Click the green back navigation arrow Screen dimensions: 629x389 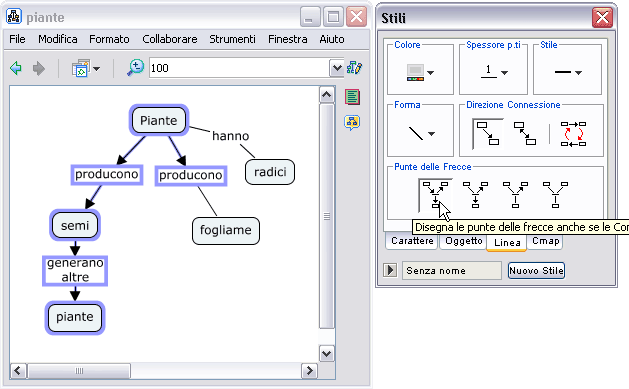click(x=16, y=68)
